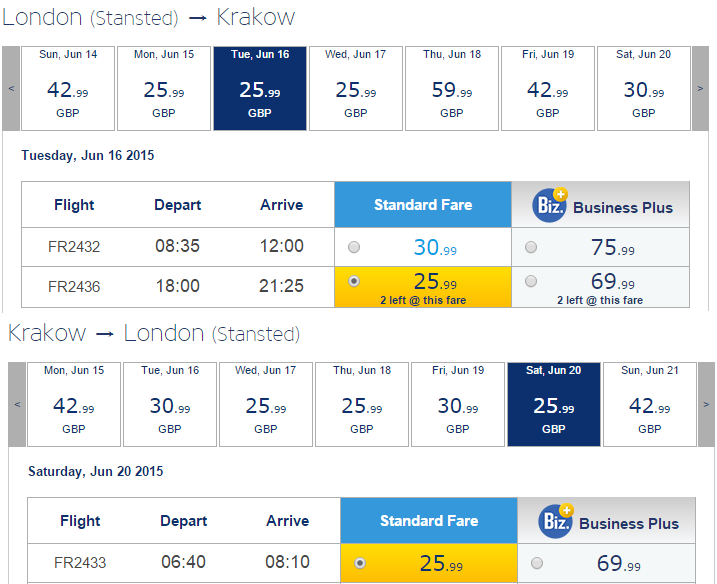Select 69.99 Business Plus for flight FR2433

[537, 563]
